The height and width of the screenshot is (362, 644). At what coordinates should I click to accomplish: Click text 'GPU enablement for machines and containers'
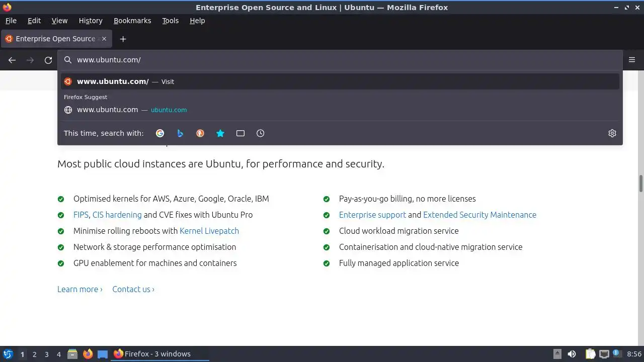(x=155, y=263)
